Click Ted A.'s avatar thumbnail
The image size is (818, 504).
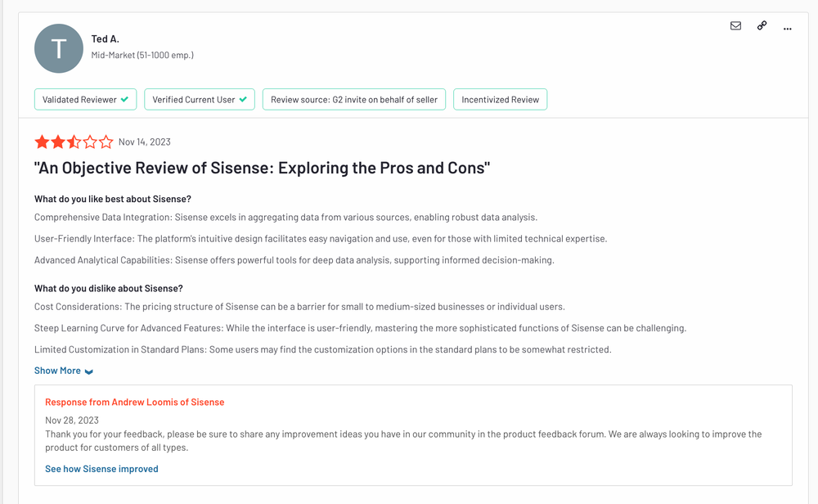click(58, 48)
